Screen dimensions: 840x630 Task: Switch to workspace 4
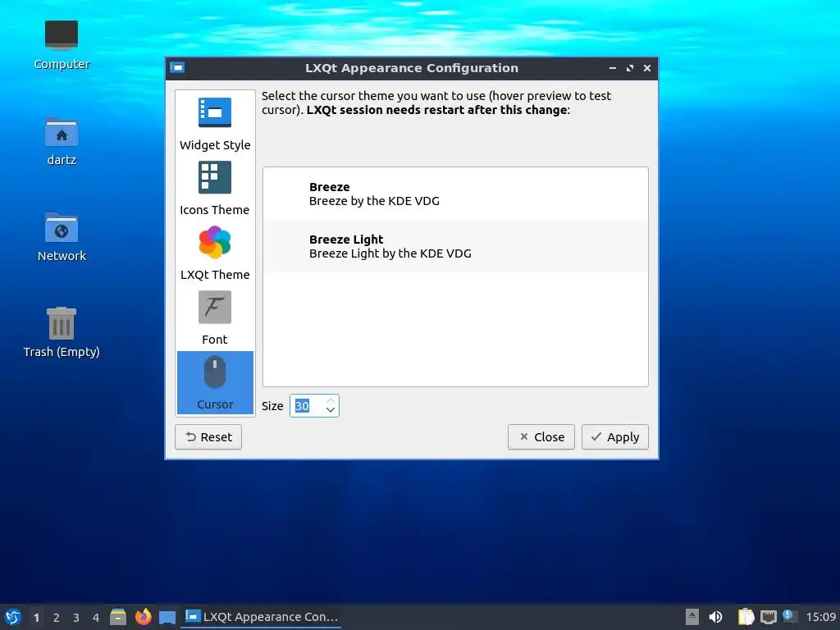tap(96, 618)
